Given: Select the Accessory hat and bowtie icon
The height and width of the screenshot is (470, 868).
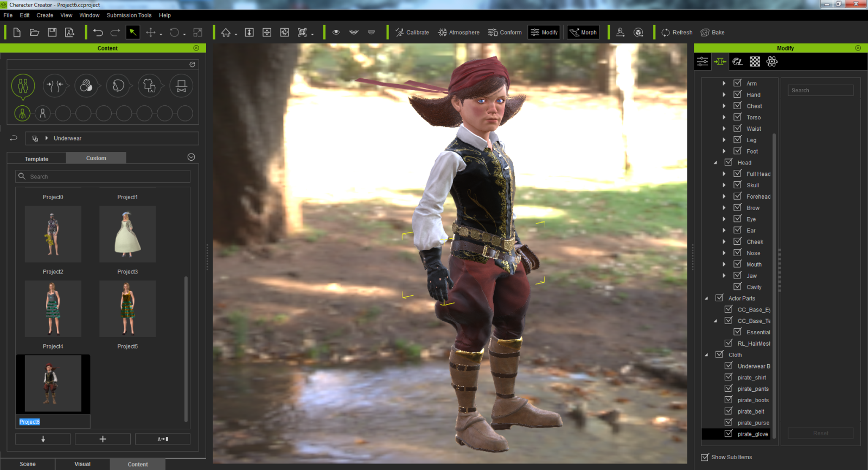Looking at the screenshot, I should pyautogui.click(x=181, y=86).
